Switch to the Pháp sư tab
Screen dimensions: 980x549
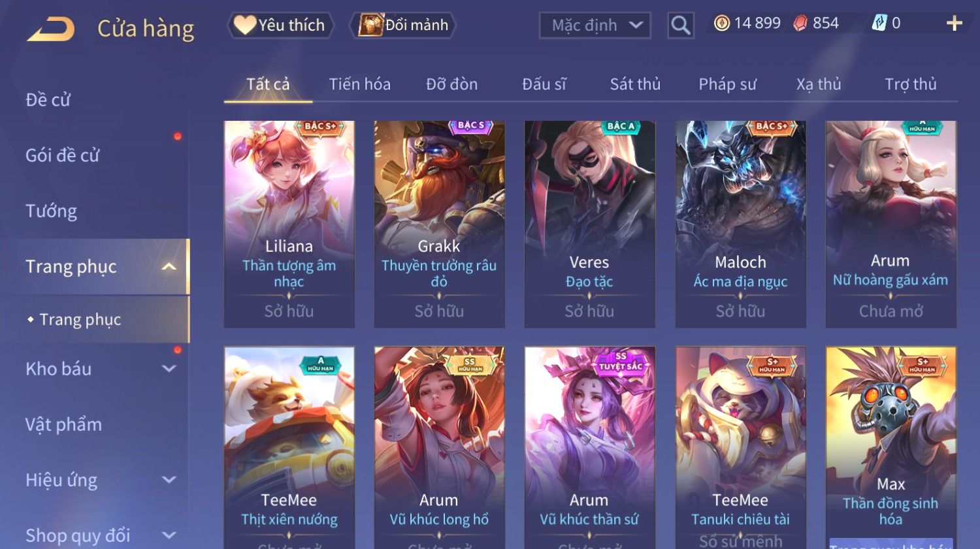[727, 84]
